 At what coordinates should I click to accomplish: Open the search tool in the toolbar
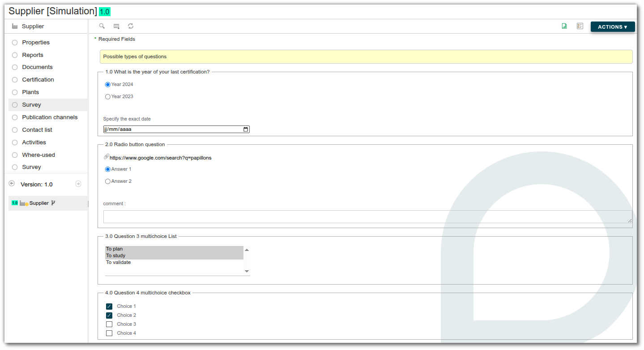click(102, 26)
